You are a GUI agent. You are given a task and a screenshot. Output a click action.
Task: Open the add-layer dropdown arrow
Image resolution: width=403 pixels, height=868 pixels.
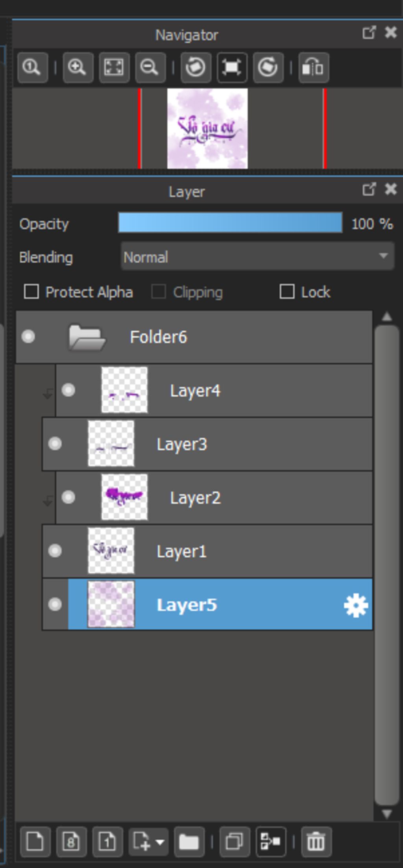pyautogui.click(x=160, y=842)
